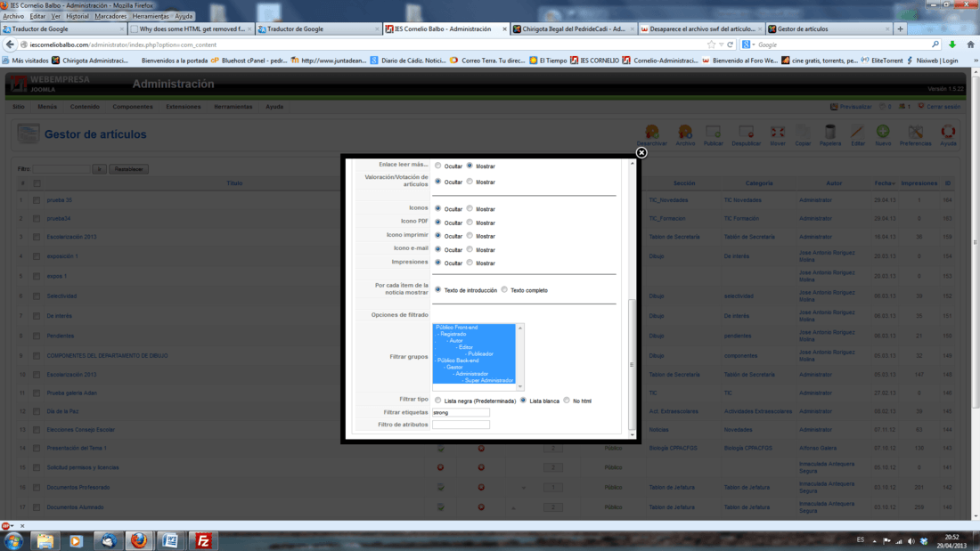Open a new Firefox tab
Viewport: 980px width, 551px height.
(x=900, y=28)
